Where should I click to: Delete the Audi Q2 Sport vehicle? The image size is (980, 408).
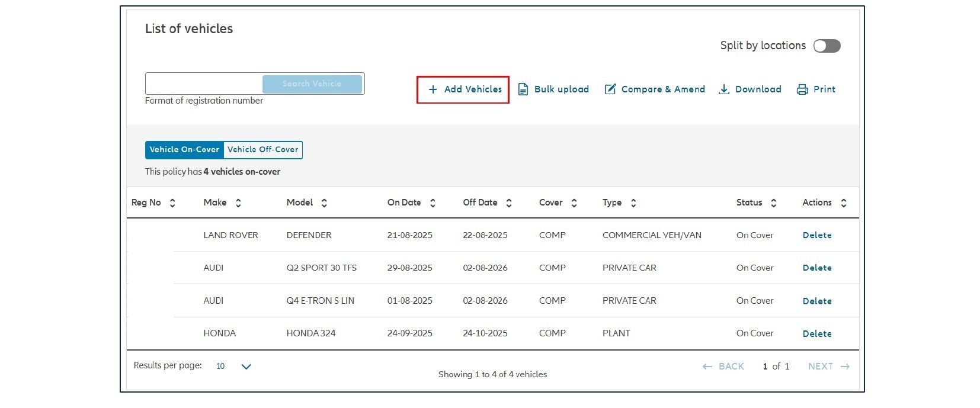[x=817, y=268]
